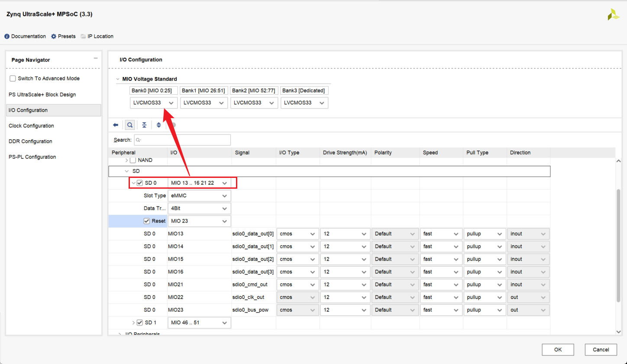Click the OK button
This screenshot has height=364, width=627.
click(x=558, y=350)
